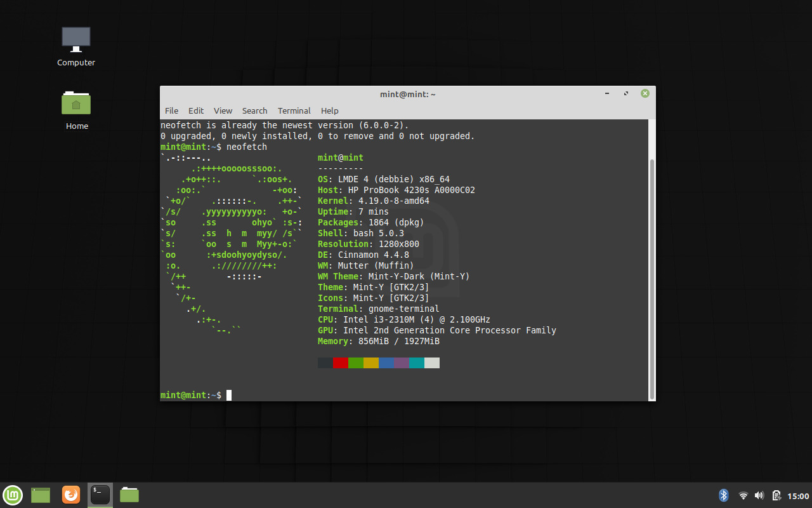Maximize the terminal window
The image size is (812, 508).
point(626,93)
